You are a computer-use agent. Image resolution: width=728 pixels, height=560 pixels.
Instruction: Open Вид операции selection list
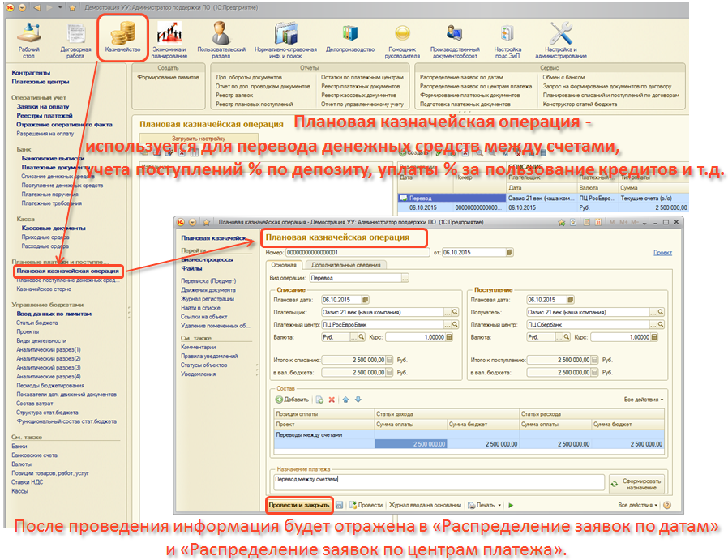405,277
